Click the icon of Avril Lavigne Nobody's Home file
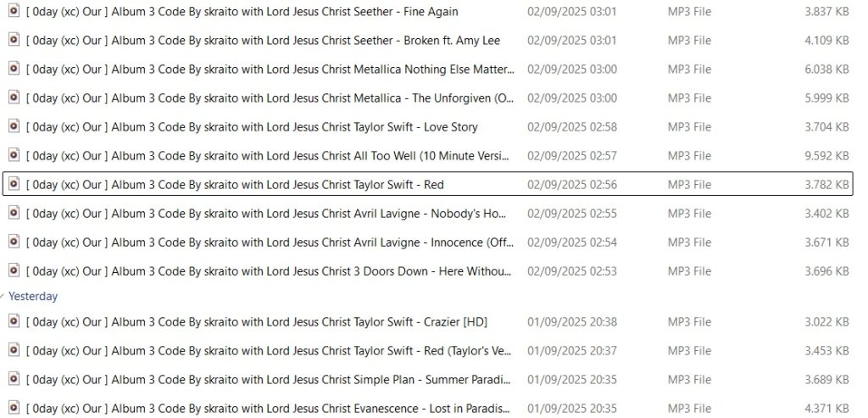 pos(14,213)
